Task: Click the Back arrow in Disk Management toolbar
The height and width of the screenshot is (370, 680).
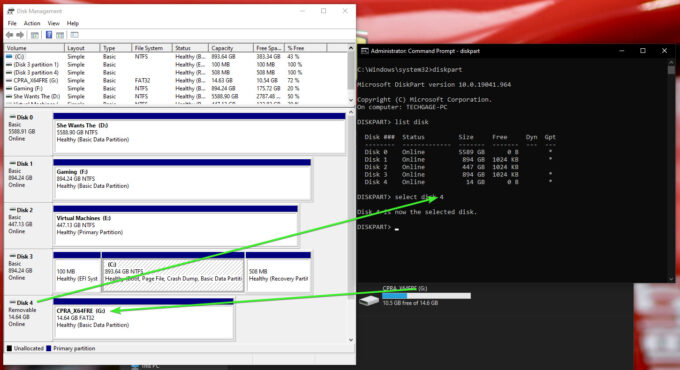Action: pyautogui.click(x=10, y=35)
